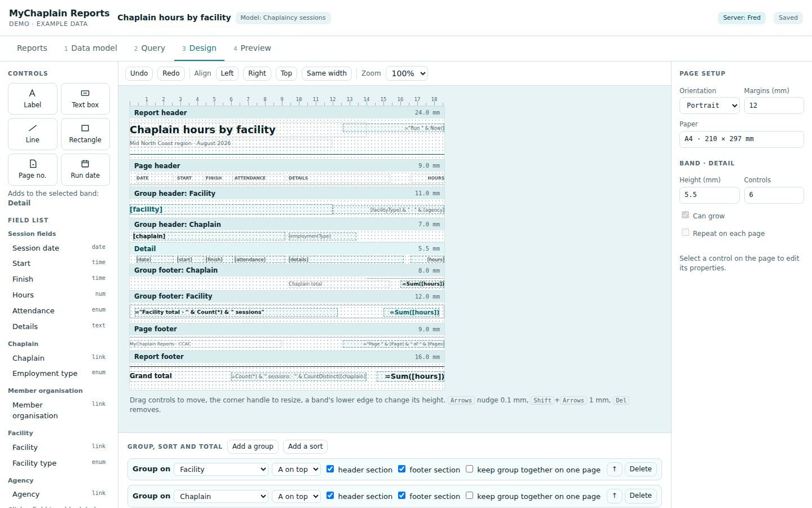Viewport: 812px width, 508px height.
Task: Select the Hours num field
Action: (59, 295)
